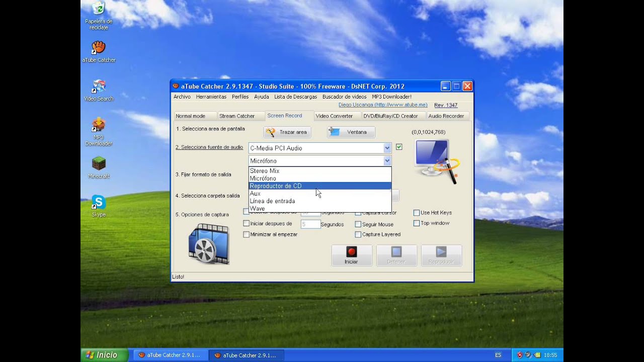This screenshot has width=644, height=362.
Task: Open the Perfiles menu
Action: [240, 97]
